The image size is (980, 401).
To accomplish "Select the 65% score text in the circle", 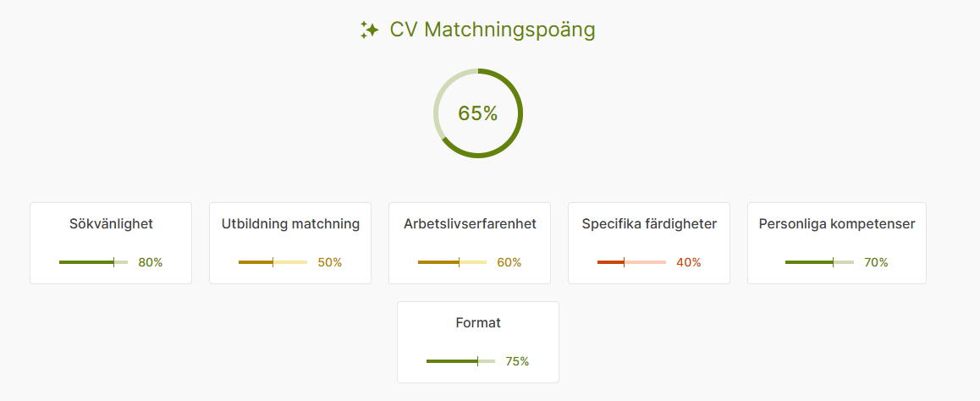I will [x=478, y=113].
